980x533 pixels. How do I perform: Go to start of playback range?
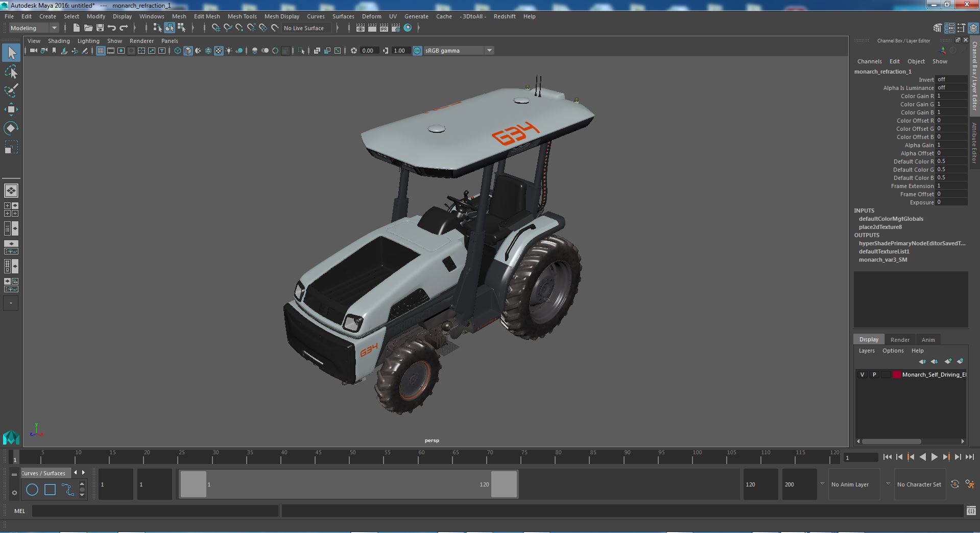(887, 457)
